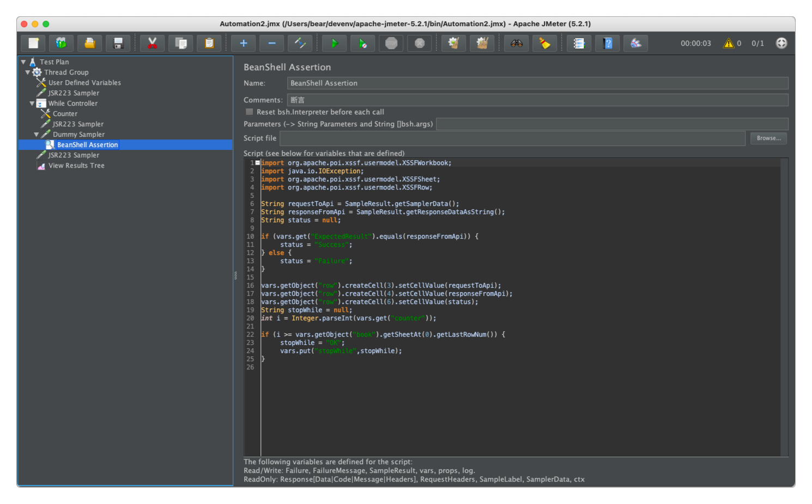Select the Dummy Sampler item

[78, 135]
